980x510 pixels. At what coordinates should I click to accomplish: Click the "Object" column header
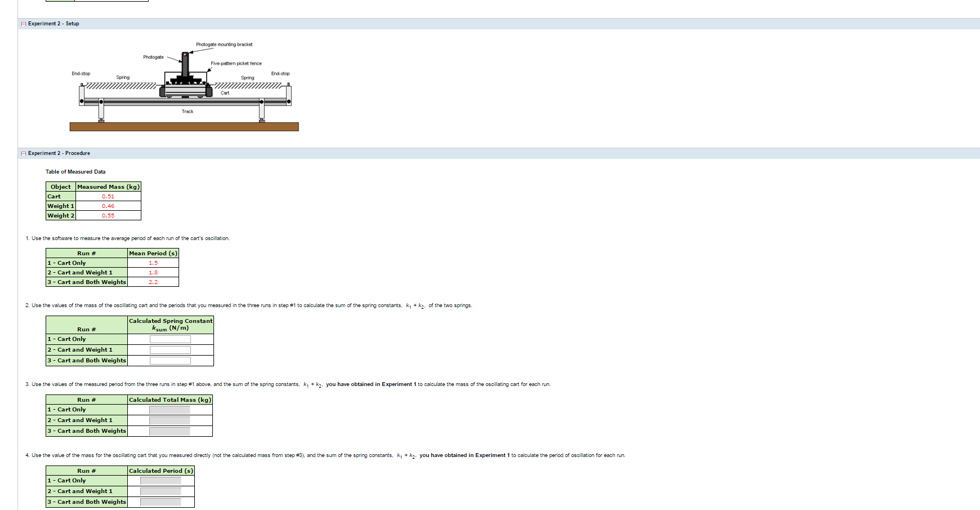click(x=61, y=187)
